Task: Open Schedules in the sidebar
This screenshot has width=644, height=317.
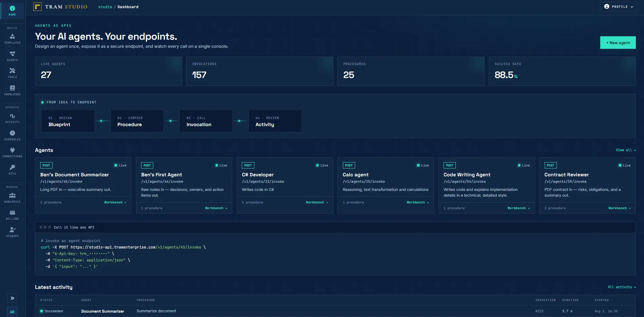Action: 12,136
